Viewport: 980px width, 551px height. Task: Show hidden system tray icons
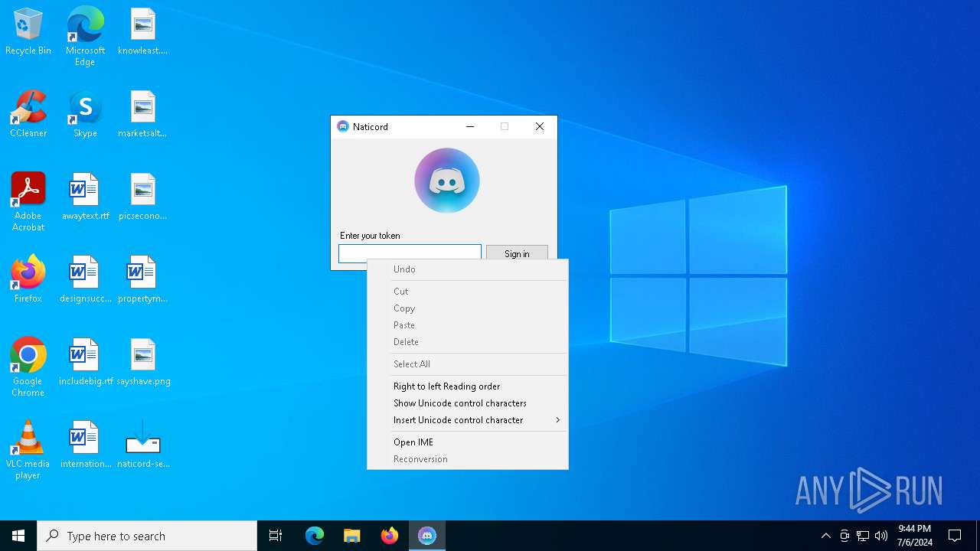tap(825, 536)
